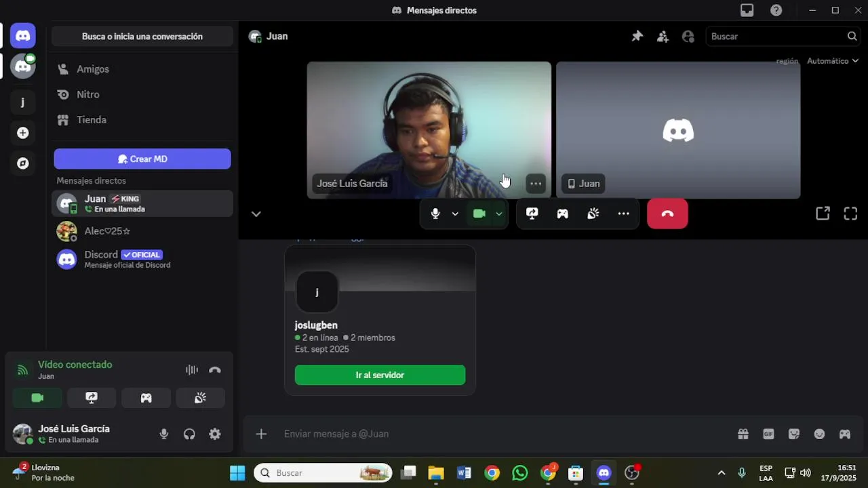Enter full screen call view

click(x=850, y=213)
